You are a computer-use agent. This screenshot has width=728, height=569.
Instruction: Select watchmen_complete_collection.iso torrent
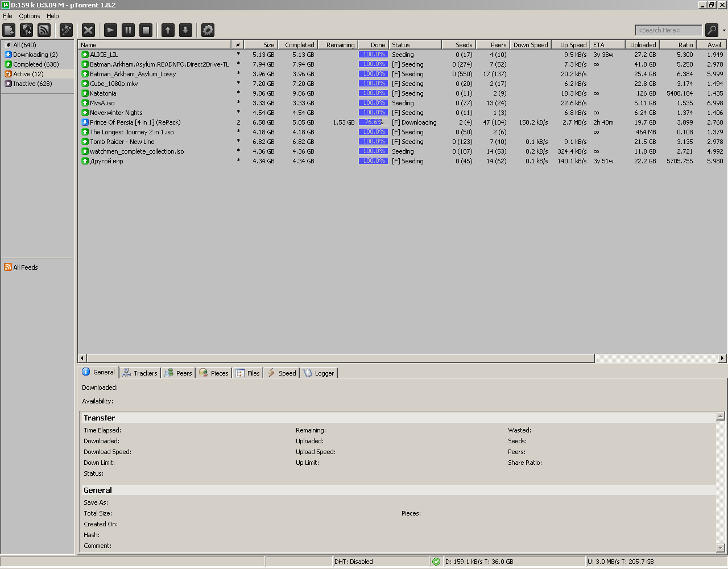(x=402, y=151)
